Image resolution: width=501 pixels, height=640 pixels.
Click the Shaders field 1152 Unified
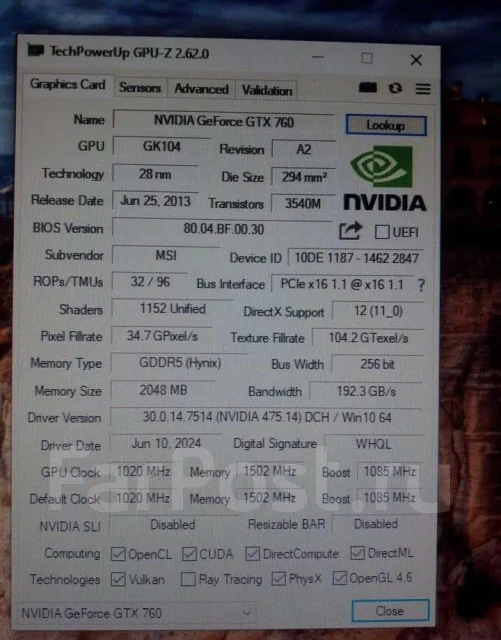click(173, 309)
